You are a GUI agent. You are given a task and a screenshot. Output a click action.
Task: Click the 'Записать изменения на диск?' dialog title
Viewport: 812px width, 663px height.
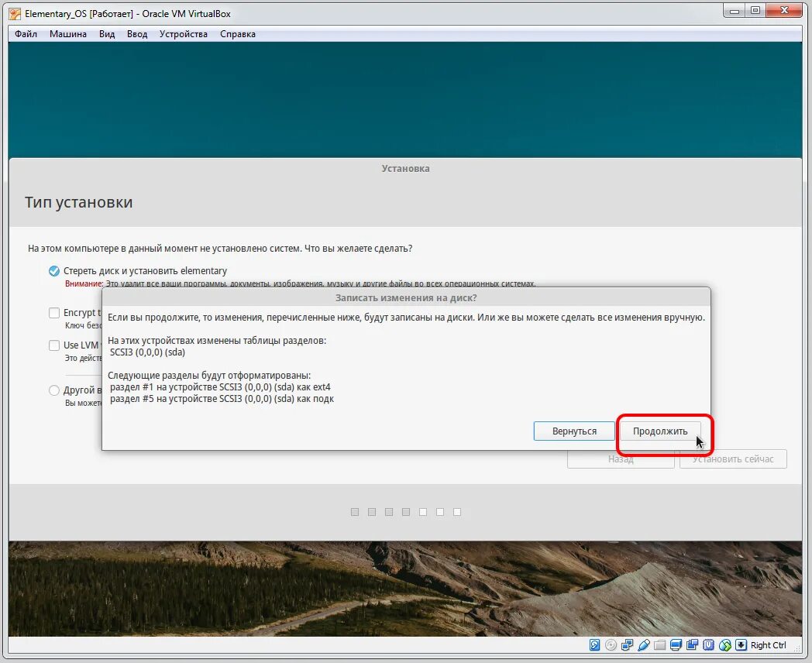[406, 298]
